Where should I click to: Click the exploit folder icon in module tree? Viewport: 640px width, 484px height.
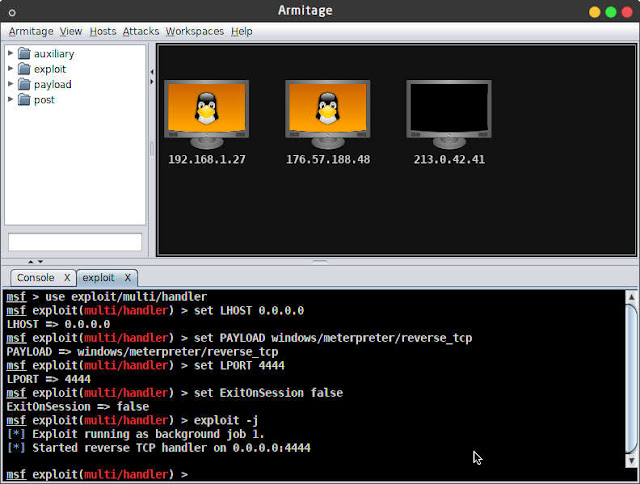tap(24, 69)
